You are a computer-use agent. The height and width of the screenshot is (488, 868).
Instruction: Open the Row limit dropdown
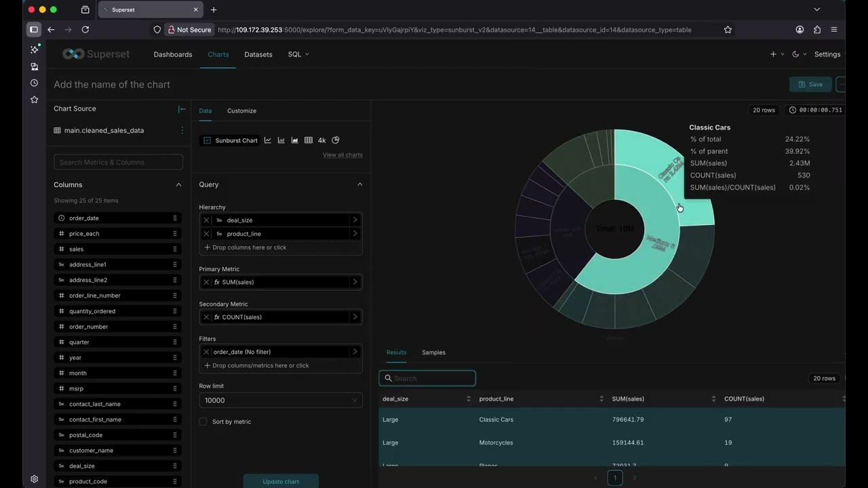(x=281, y=401)
